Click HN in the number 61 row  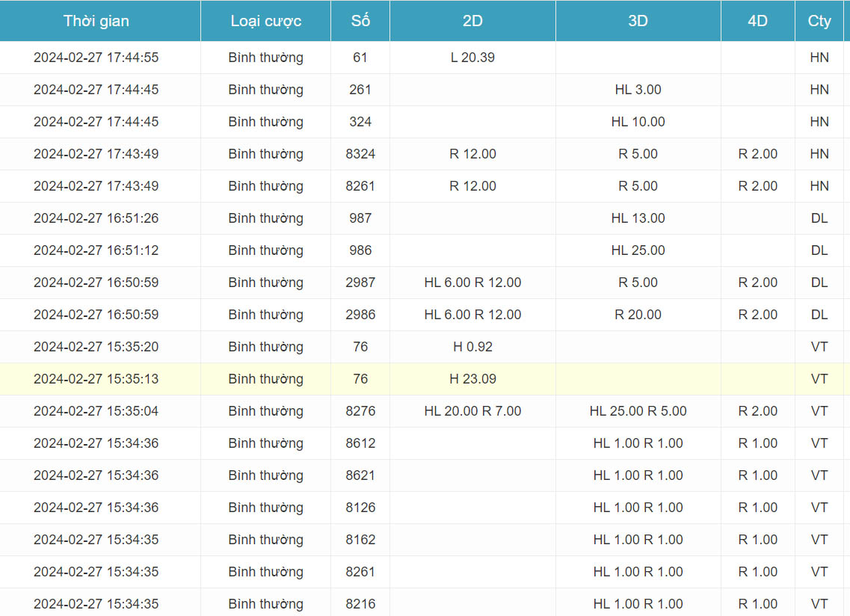(819, 58)
